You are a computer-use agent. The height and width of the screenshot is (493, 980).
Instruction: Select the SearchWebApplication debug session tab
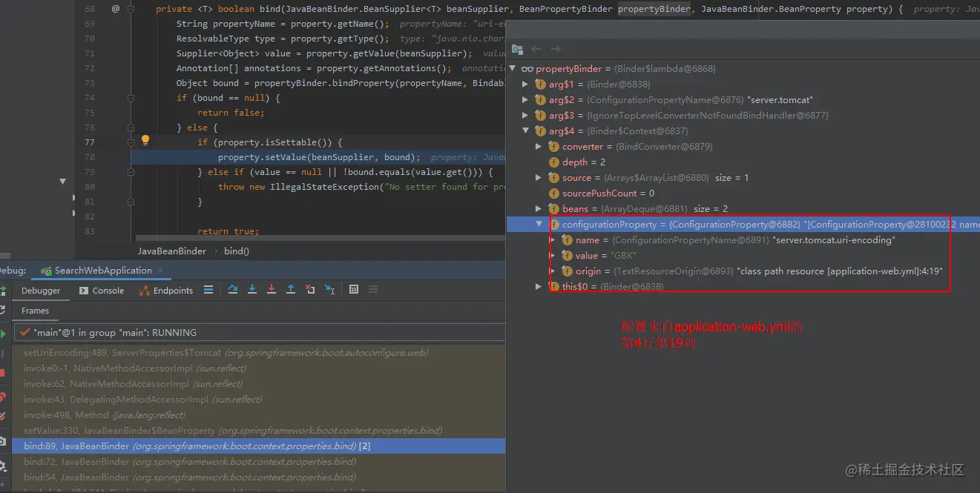tap(103, 271)
